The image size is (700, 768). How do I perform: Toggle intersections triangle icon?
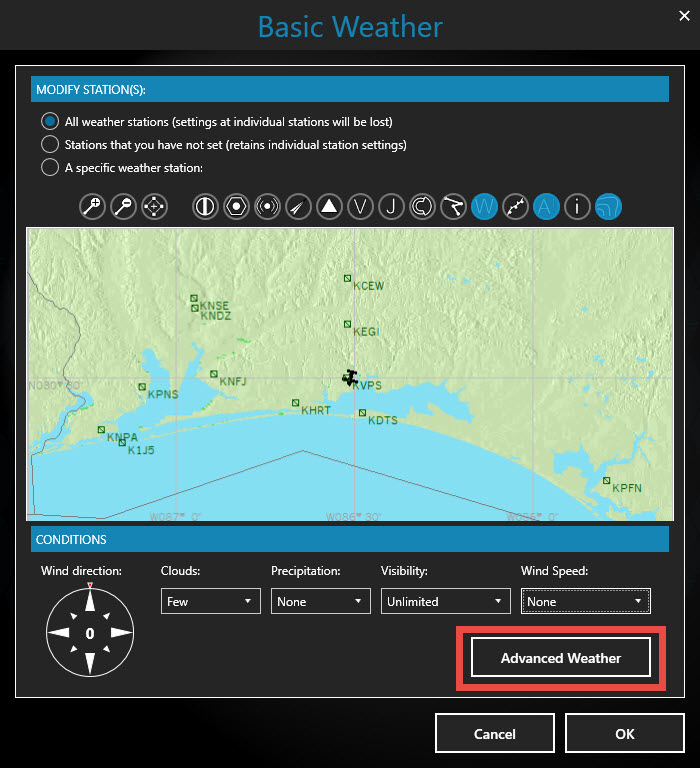click(x=329, y=207)
